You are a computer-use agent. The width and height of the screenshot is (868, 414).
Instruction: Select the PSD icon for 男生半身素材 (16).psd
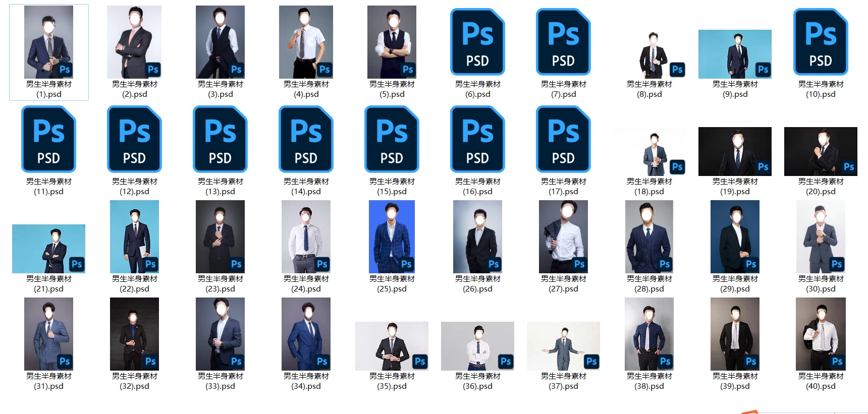coord(477,139)
